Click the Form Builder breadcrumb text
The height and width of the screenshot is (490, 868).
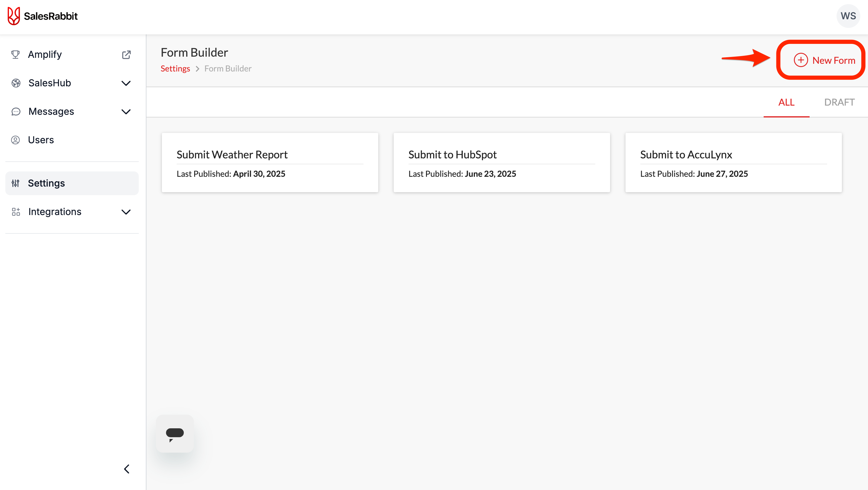(228, 69)
